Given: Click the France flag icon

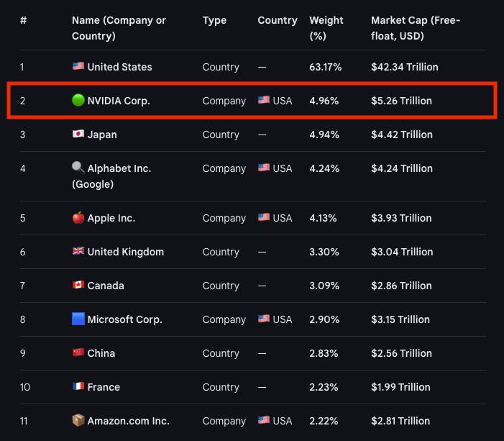Looking at the screenshot, I should 78,386.
